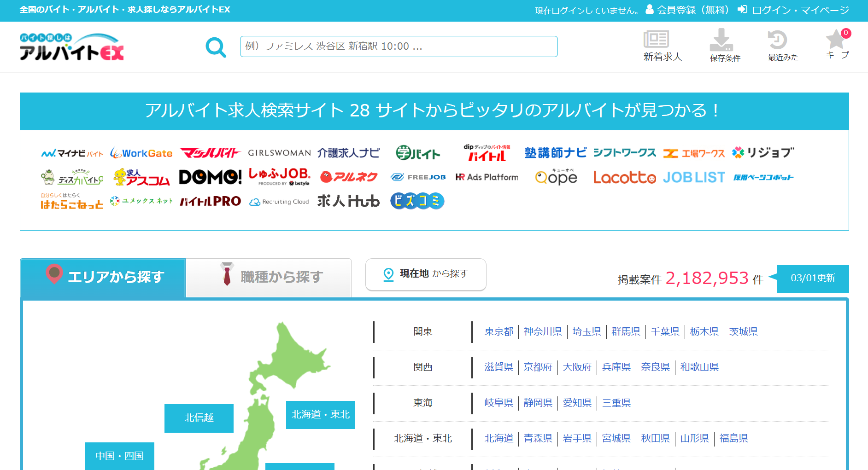Select 東京都 prefecture link
This screenshot has height=470, width=868.
pyautogui.click(x=499, y=331)
